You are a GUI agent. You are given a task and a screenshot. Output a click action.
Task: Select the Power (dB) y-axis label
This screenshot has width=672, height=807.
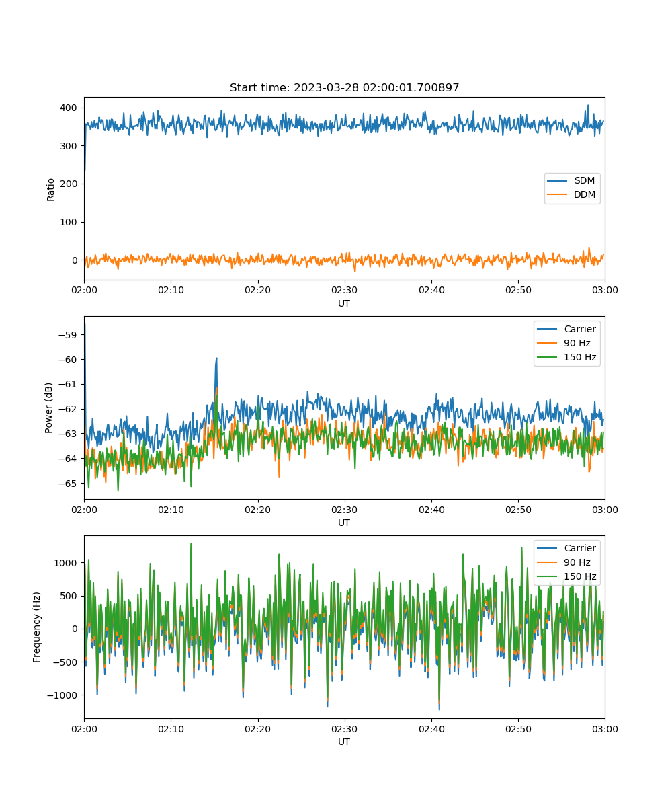(49, 408)
